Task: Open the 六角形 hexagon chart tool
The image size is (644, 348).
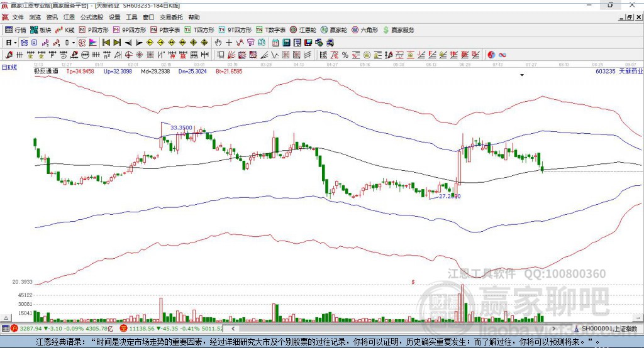Action: [x=365, y=30]
